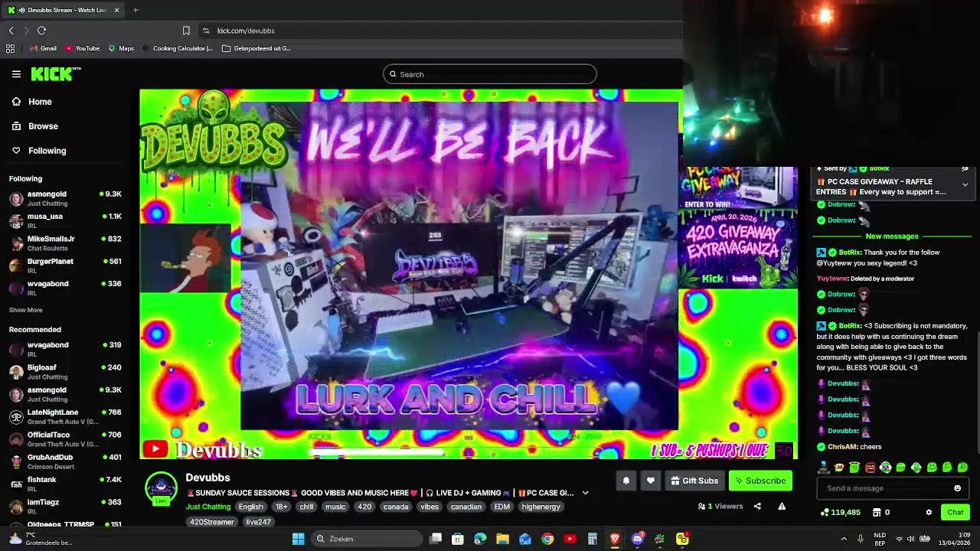980x551 pixels.
Task: Open emoji picker in chat input
Action: (x=957, y=488)
